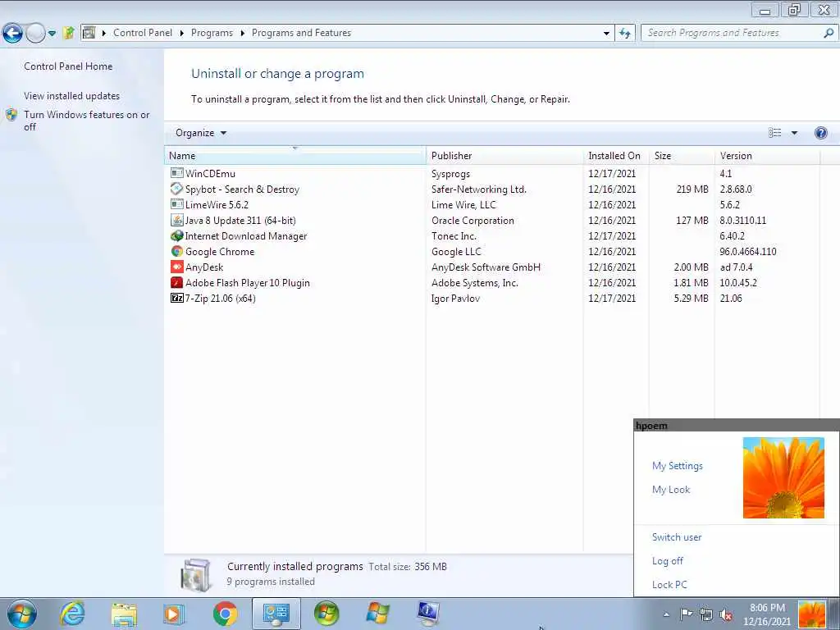Click the change view icon
This screenshot has width=840, height=630.
click(774, 133)
